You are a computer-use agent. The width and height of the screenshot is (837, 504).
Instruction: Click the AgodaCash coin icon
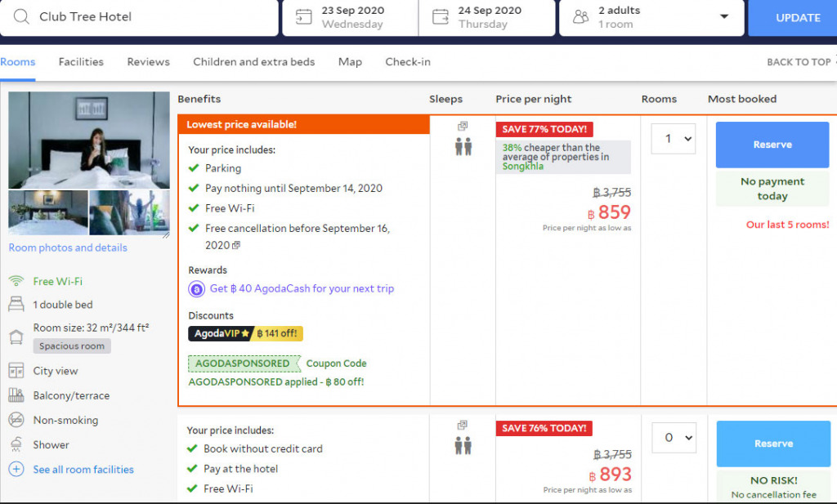196,288
